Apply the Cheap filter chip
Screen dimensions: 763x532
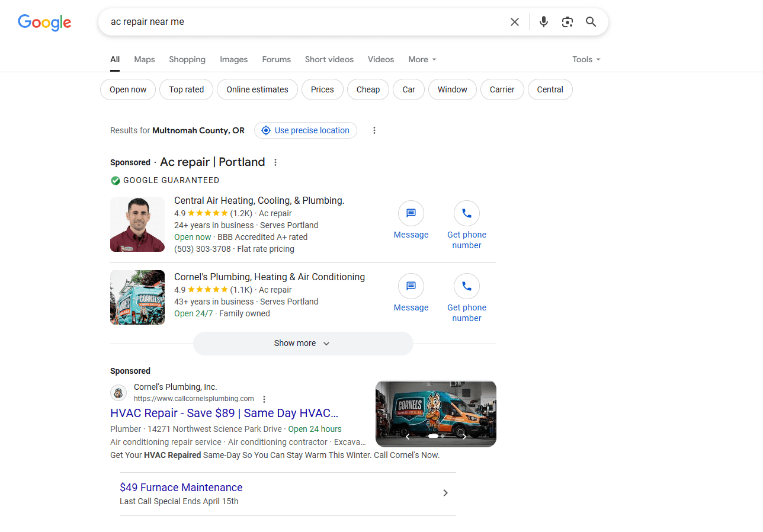click(x=368, y=89)
